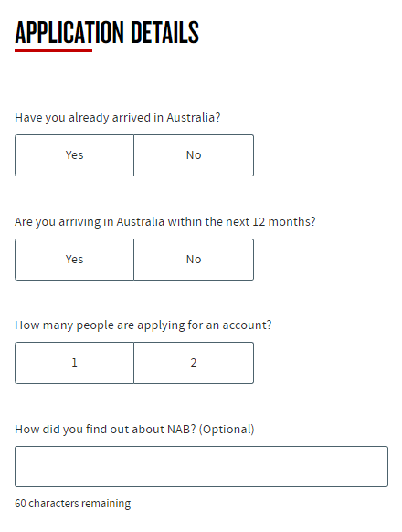Select 1 person applying for an account

74,363
